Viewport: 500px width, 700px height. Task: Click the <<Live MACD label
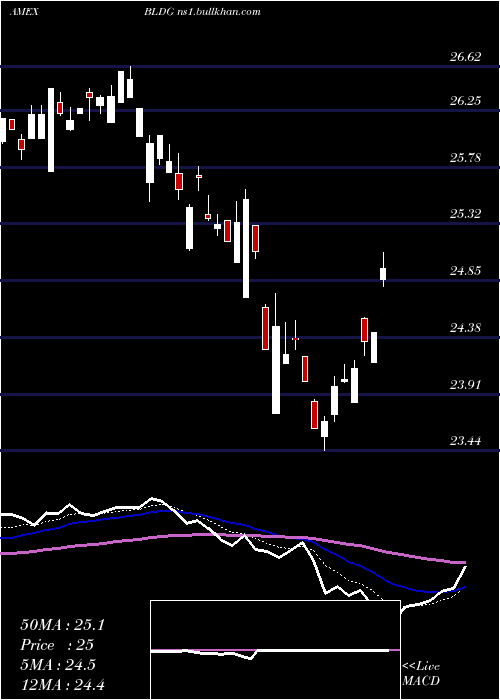[421, 673]
